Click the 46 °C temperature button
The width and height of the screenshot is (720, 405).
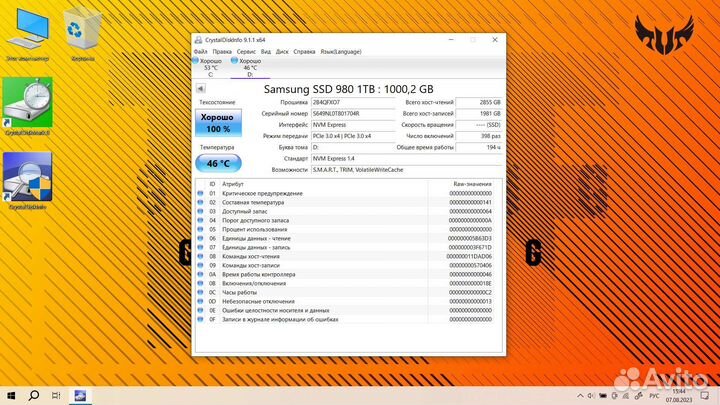(218, 163)
